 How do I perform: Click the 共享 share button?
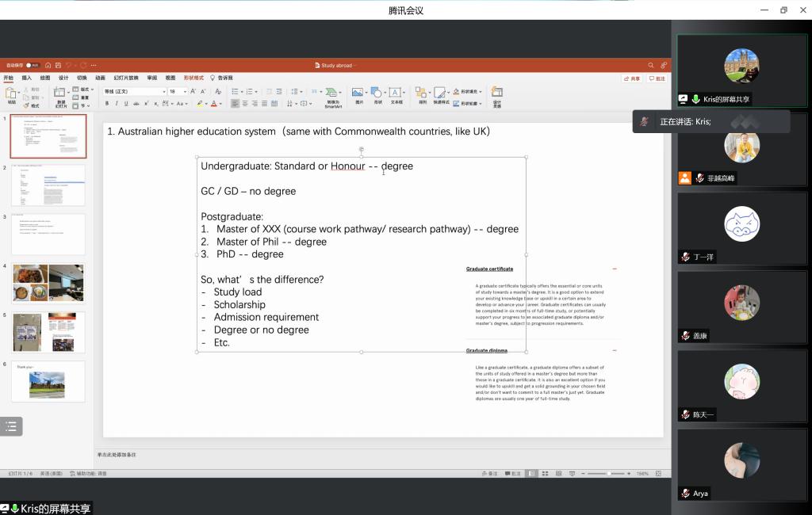pos(632,78)
